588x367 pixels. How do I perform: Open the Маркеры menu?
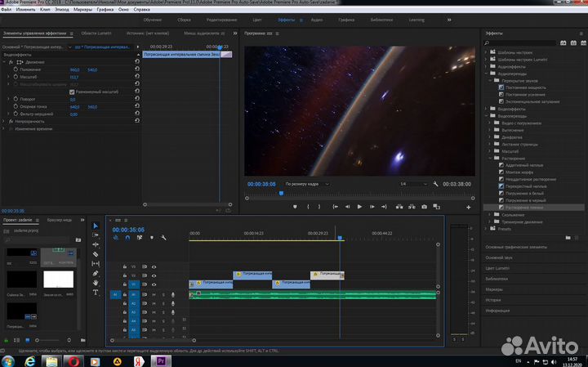click(x=82, y=9)
